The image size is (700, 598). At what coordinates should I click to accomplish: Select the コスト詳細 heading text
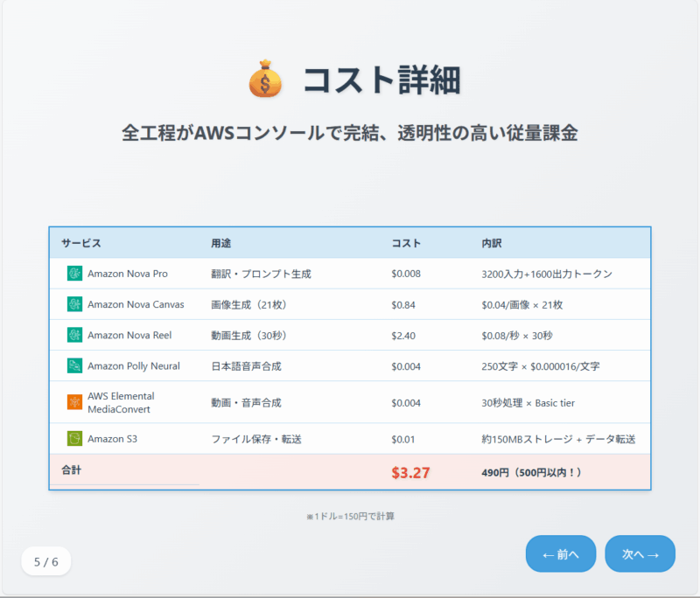(382, 80)
